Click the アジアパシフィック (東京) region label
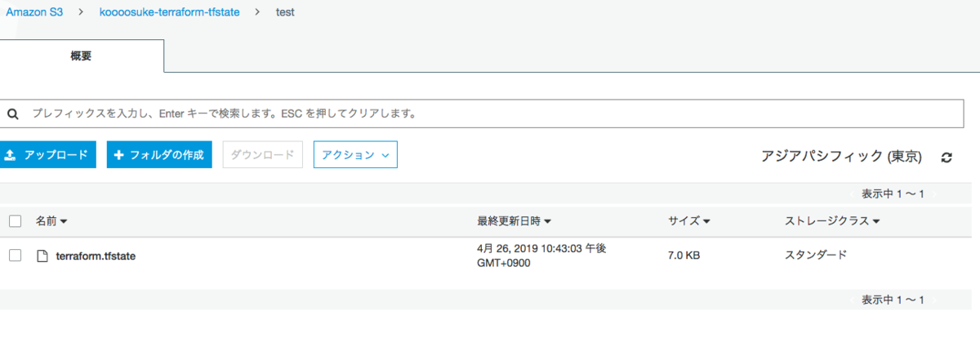 841,156
